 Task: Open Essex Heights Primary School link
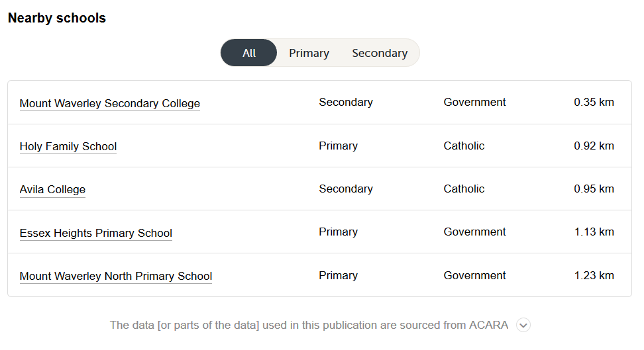[x=96, y=233]
